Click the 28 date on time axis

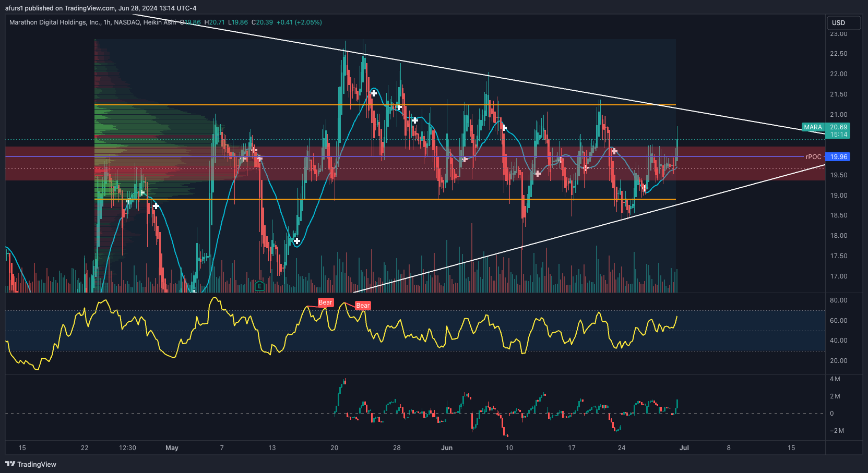coord(397,448)
